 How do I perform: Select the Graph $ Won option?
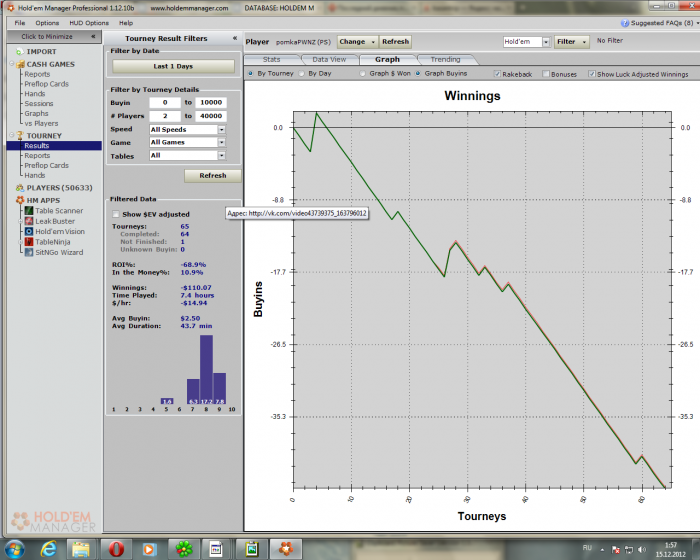(x=362, y=74)
